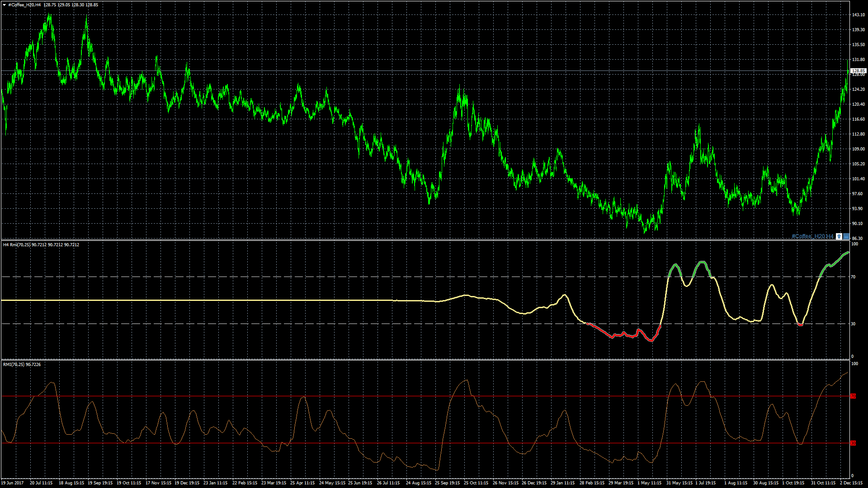Click the one-click trading triangle beside #Coffee_H20,H4
The width and height of the screenshot is (868, 488).
pyautogui.click(x=4, y=5)
